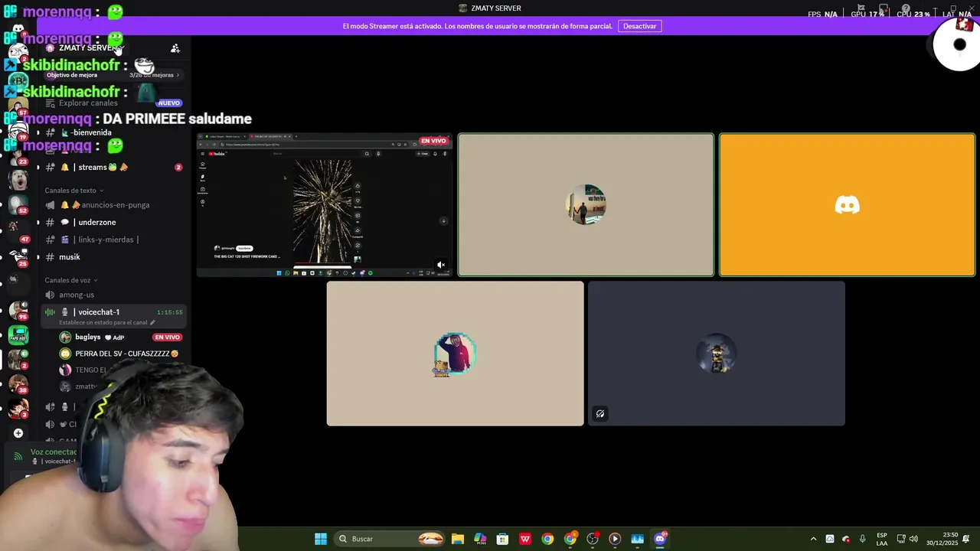Select the voicechat-1 voice channel

[x=113, y=312]
